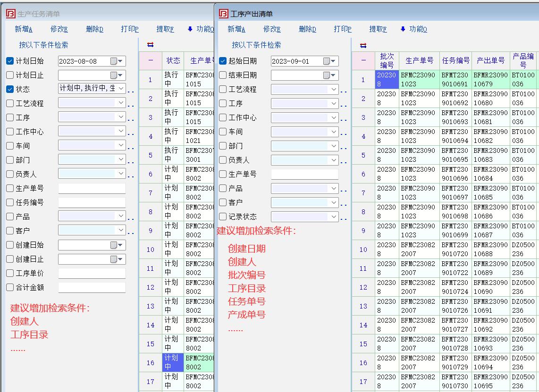
Task: Open the 提取 menu in 生产任务清单
Action: click(165, 29)
